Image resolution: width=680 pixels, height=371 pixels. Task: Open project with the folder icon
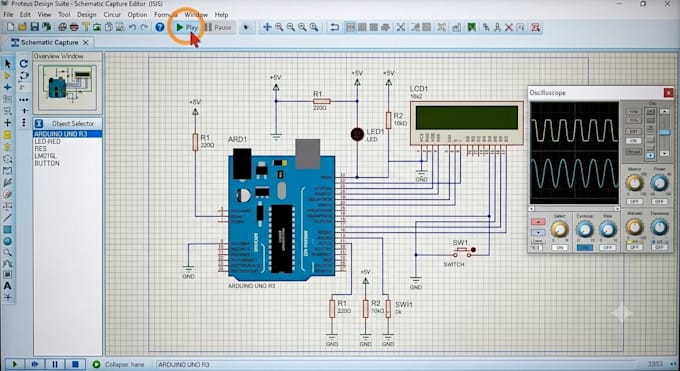(x=23, y=27)
